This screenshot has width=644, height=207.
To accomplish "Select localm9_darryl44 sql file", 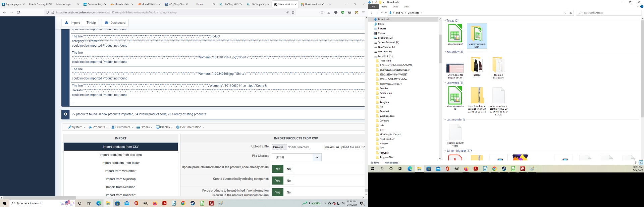I will point(455,135).
